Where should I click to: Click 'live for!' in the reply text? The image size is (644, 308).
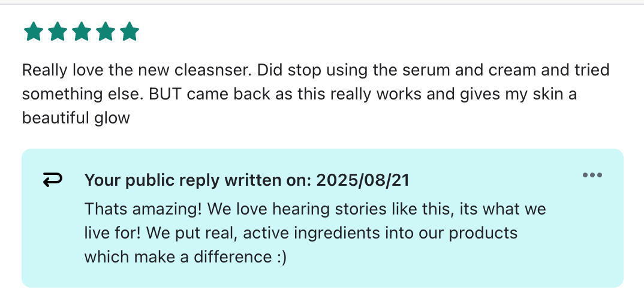coord(115,232)
